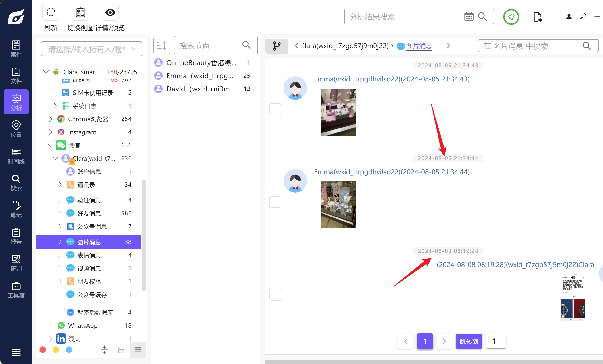Open the Toolbox sidebar section
Screen dimensions: 603x364
click(16, 290)
